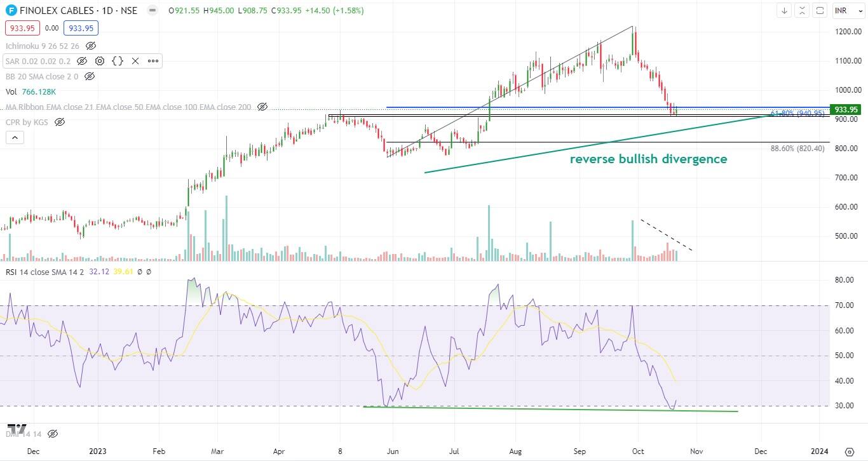Click the downward arrow chart button
The image size is (868, 461).
(785, 11)
